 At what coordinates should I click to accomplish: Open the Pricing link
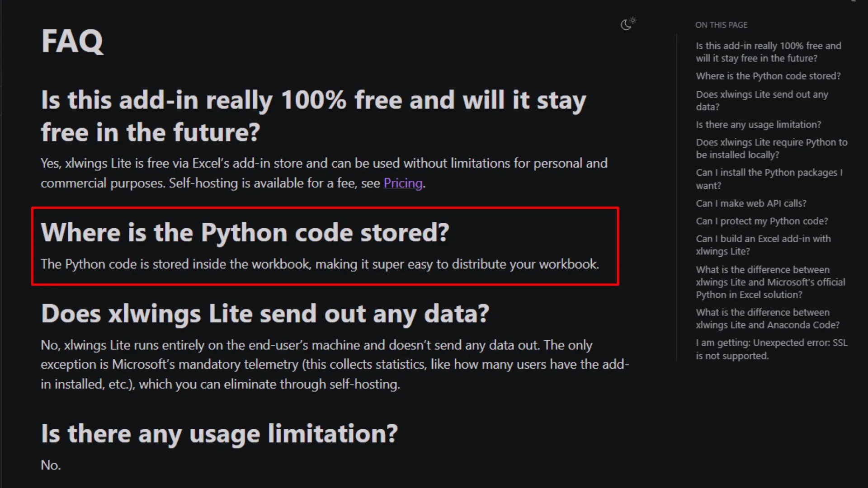[x=403, y=183]
